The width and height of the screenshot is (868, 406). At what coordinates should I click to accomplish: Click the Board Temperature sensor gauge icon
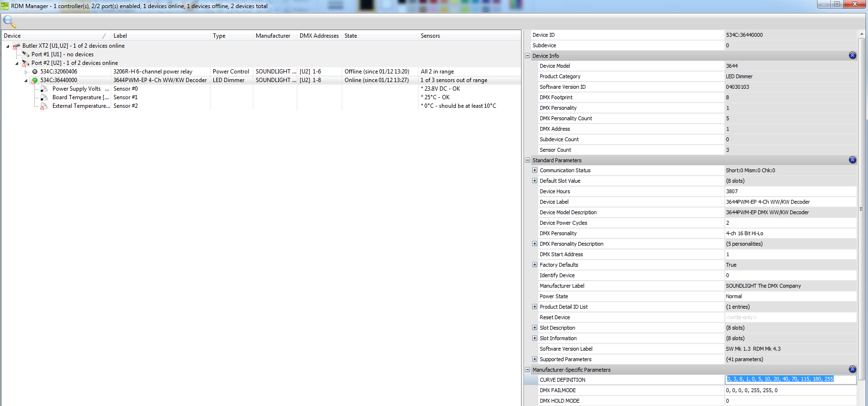[x=44, y=98]
